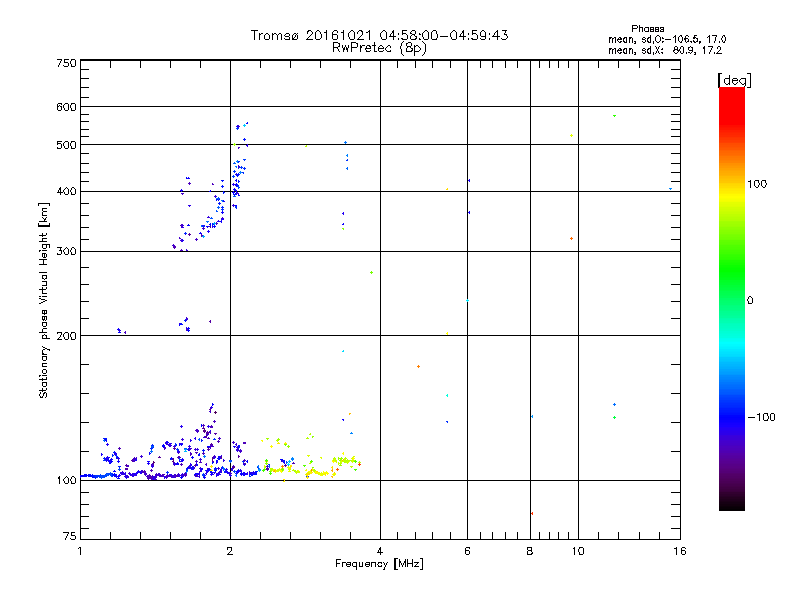Click the y-axis tick label '600'
The height and width of the screenshot is (600, 800).
coord(66,107)
